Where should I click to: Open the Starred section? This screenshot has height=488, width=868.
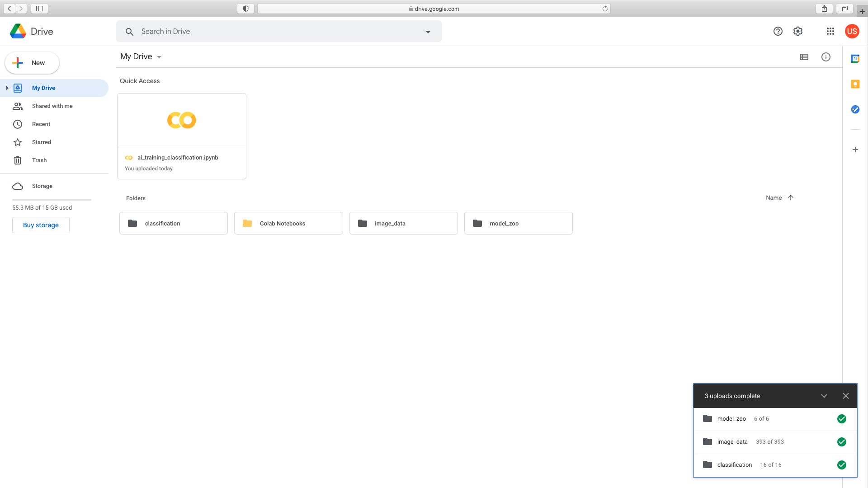(x=42, y=142)
